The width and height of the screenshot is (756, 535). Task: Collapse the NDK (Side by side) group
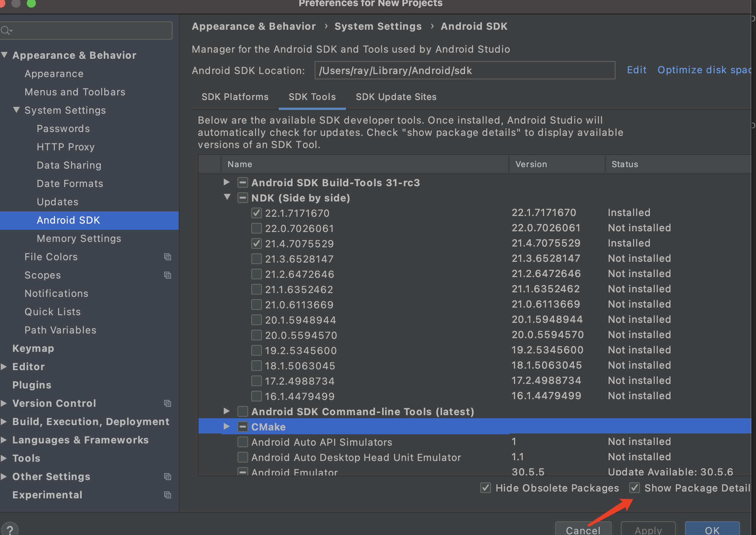pos(227,197)
